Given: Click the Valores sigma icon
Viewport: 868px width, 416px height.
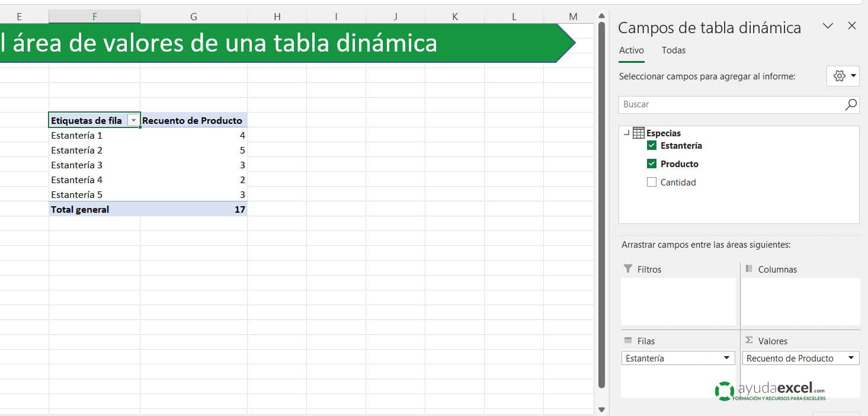Looking at the screenshot, I should point(750,341).
